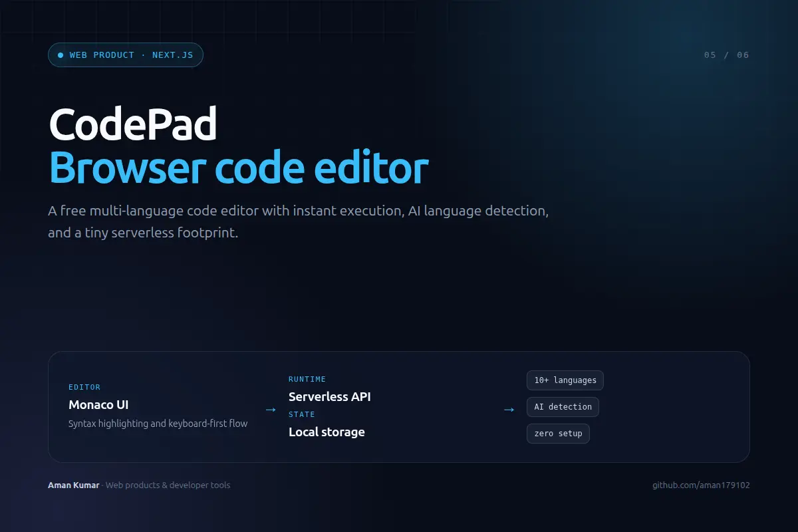Click the "WEB PRODUCT · NEXT.JS" badge

point(125,55)
